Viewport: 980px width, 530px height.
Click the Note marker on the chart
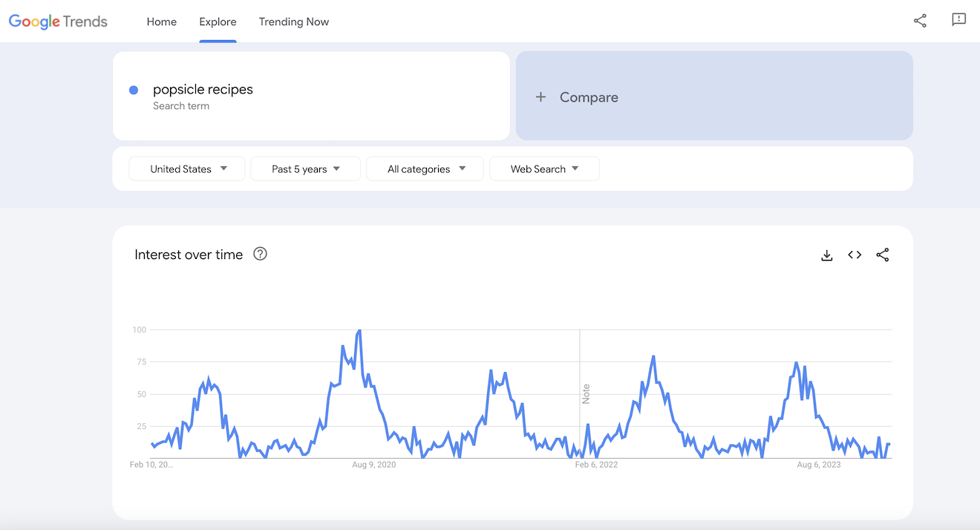pyautogui.click(x=586, y=393)
